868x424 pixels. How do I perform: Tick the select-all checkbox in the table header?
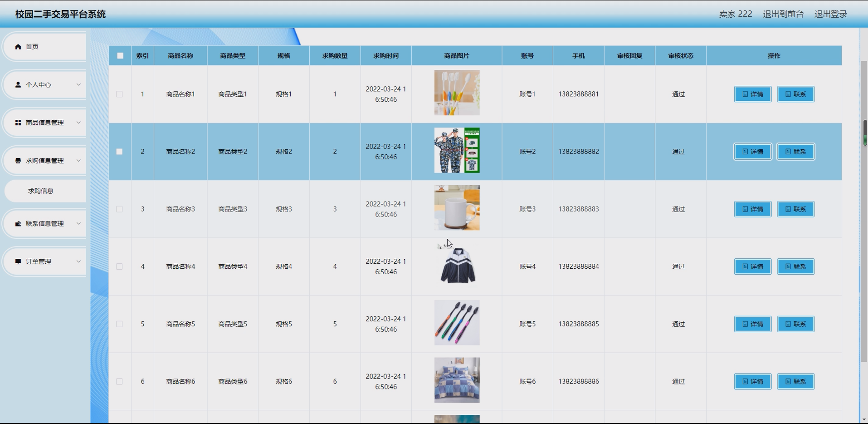click(120, 56)
